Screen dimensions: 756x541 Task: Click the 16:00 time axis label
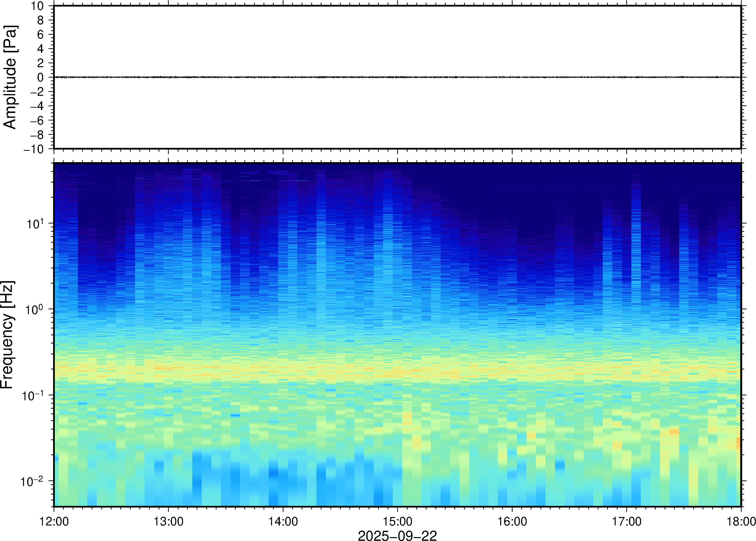tap(512, 521)
